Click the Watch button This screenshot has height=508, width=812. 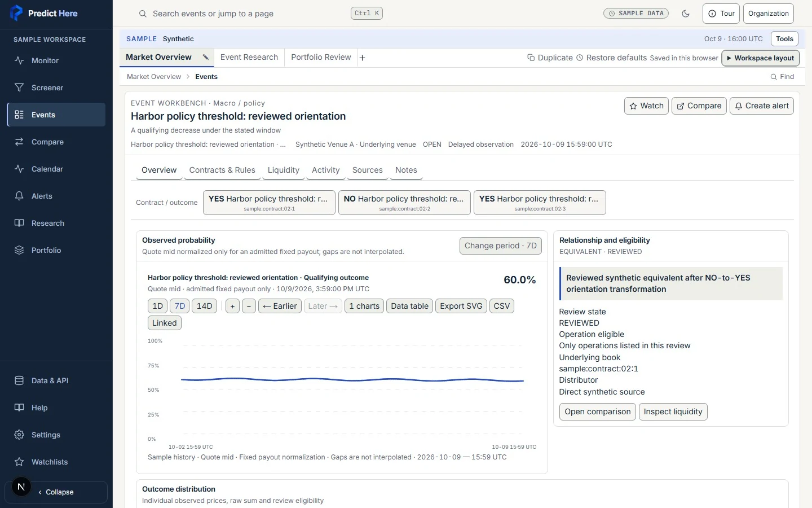(647, 106)
